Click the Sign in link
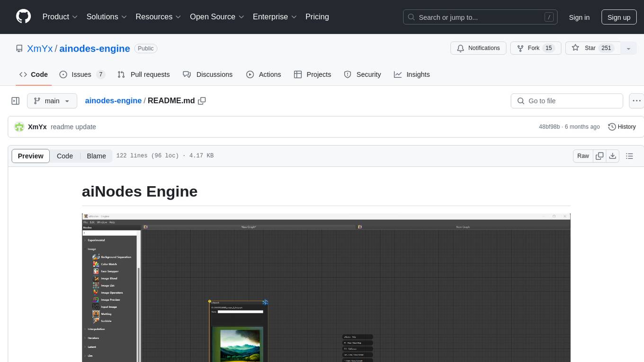The height and width of the screenshot is (362, 644). pyautogui.click(x=579, y=17)
